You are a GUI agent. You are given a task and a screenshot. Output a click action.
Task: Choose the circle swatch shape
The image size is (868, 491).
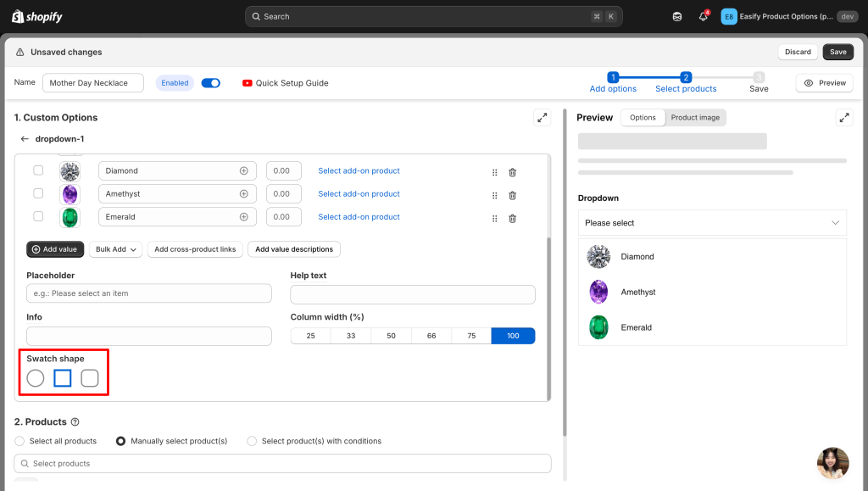click(x=36, y=378)
